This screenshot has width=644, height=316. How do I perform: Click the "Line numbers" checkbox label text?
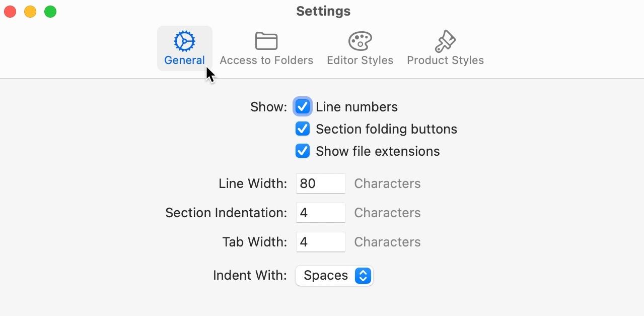point(356,107)
